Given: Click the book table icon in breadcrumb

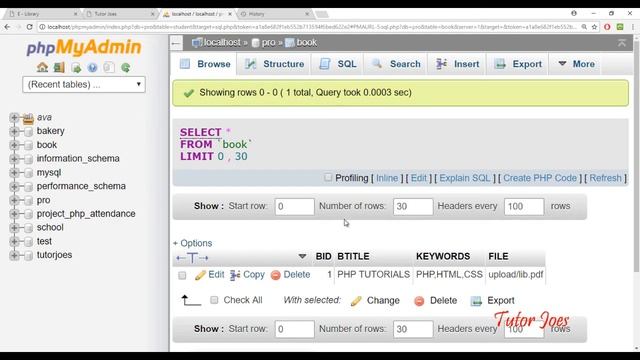Looking at the screenshot, I should pyautogui.click(x=289, y=42).
